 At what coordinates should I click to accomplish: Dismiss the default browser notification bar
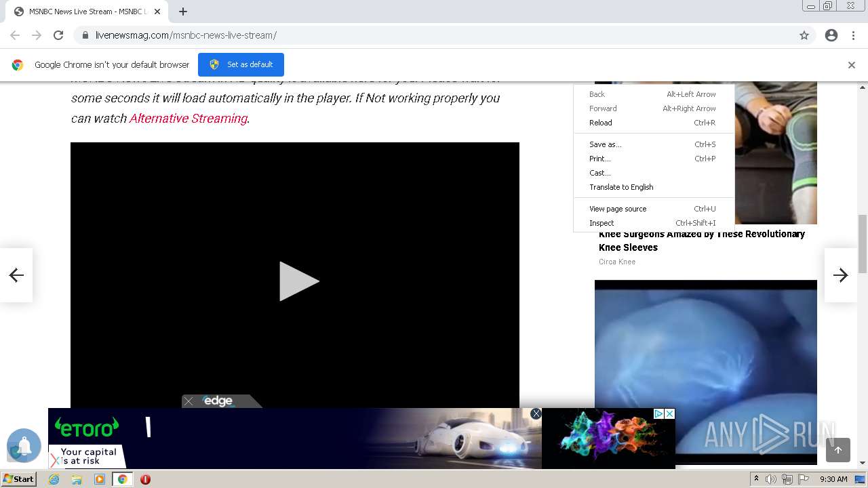point(852,65)
